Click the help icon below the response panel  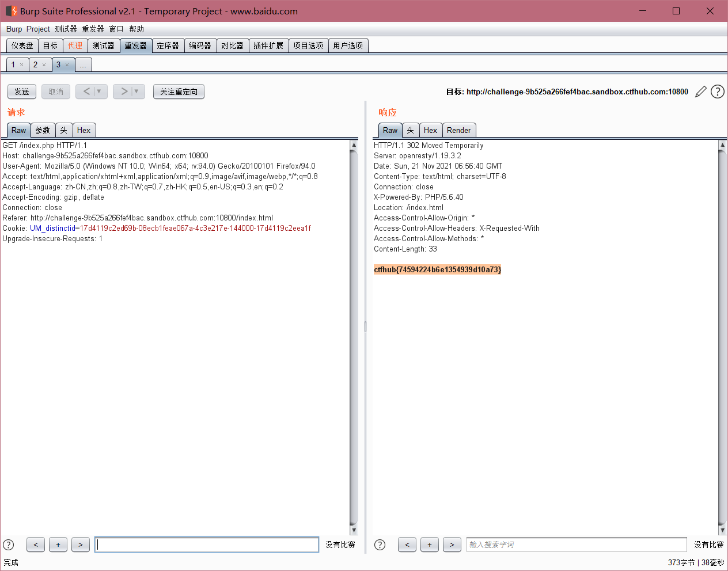[380, 545]
